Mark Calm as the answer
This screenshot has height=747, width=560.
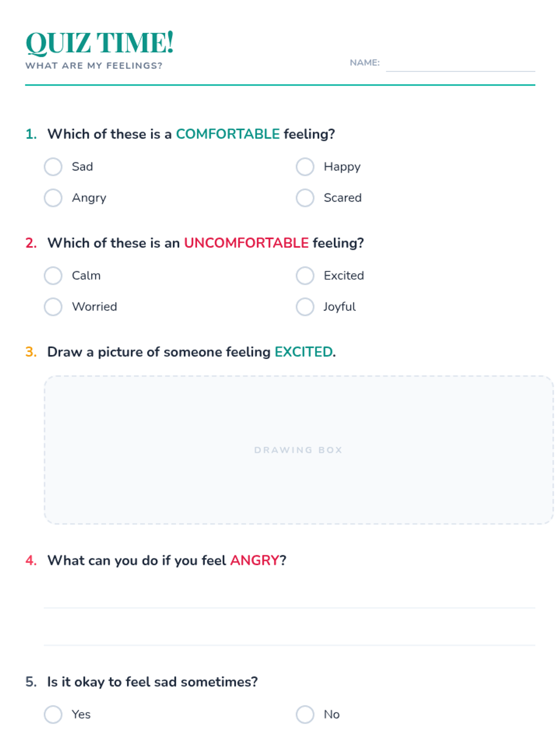pyautogui.click(x=53, y=275)
